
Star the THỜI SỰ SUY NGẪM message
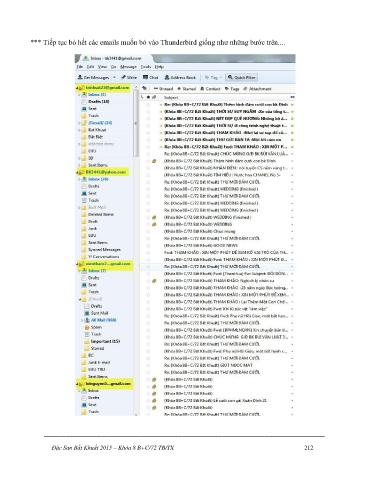point(148,112)
